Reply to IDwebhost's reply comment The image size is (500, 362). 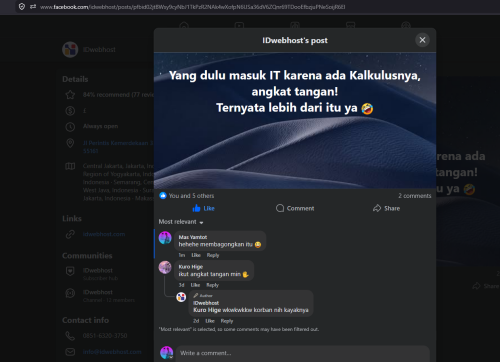227,321
